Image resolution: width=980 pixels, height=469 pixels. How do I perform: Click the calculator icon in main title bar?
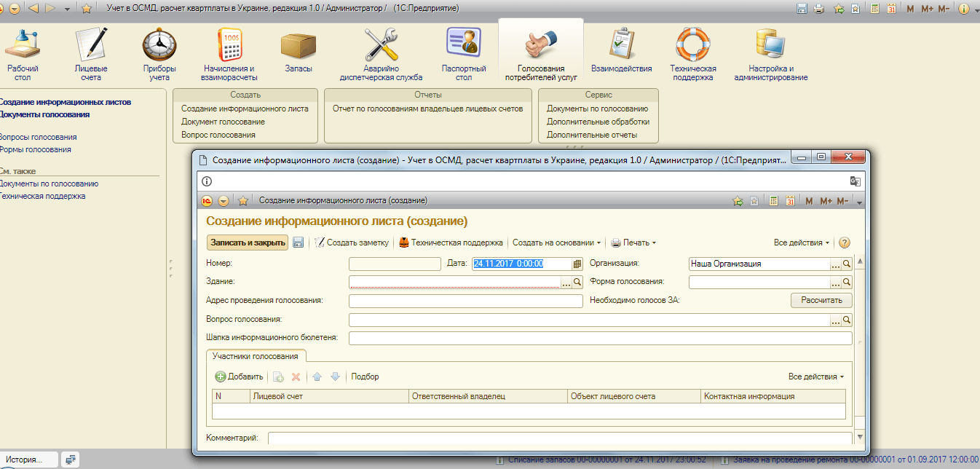(874, 9)
